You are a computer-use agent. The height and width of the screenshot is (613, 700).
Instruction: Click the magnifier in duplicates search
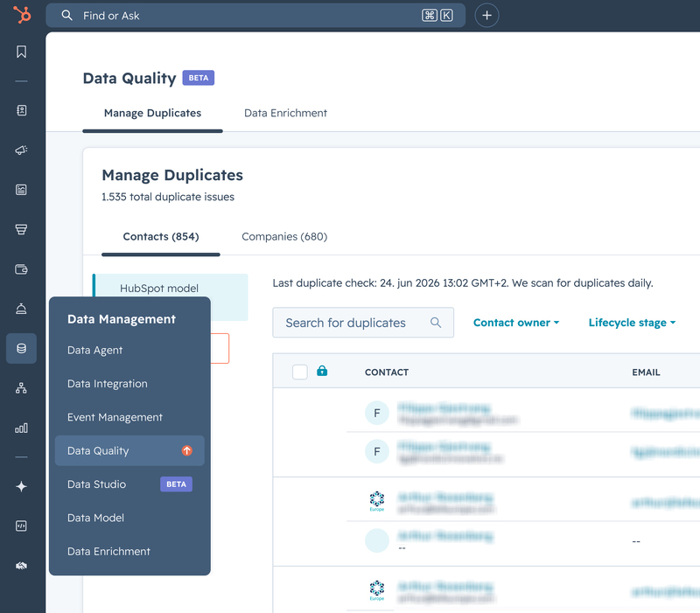pyautogui.click(x=436, y=322)
